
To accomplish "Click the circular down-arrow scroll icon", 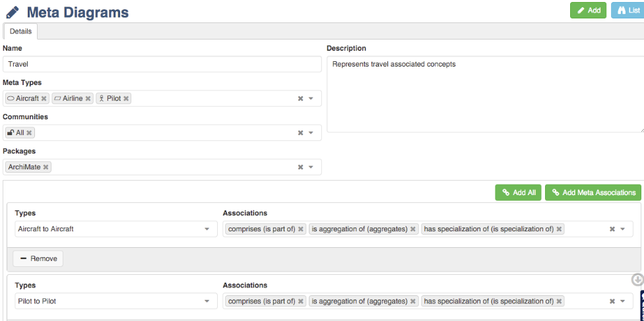I will tap(637, 279).
